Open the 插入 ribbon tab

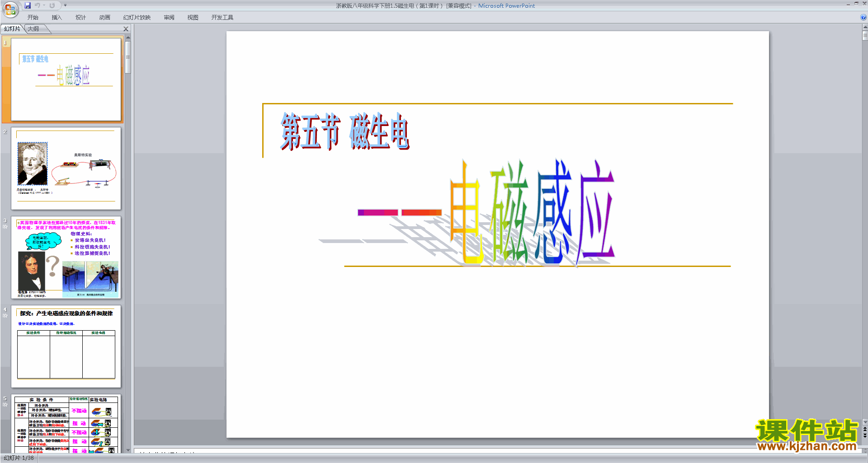57,18
